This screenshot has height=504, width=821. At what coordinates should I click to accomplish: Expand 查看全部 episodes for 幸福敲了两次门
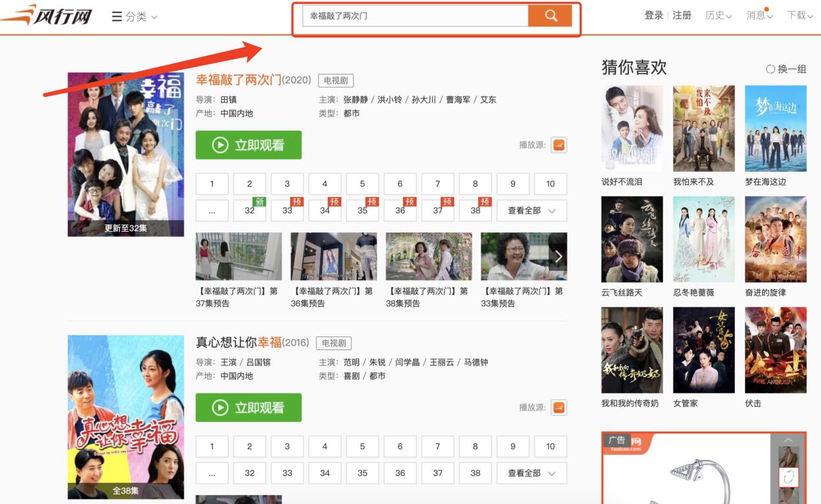tap(532, 211)
